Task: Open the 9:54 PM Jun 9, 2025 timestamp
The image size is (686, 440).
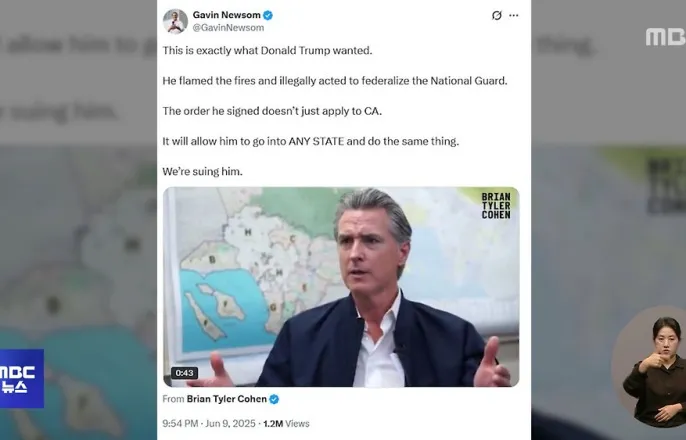Action: point(209,423)
